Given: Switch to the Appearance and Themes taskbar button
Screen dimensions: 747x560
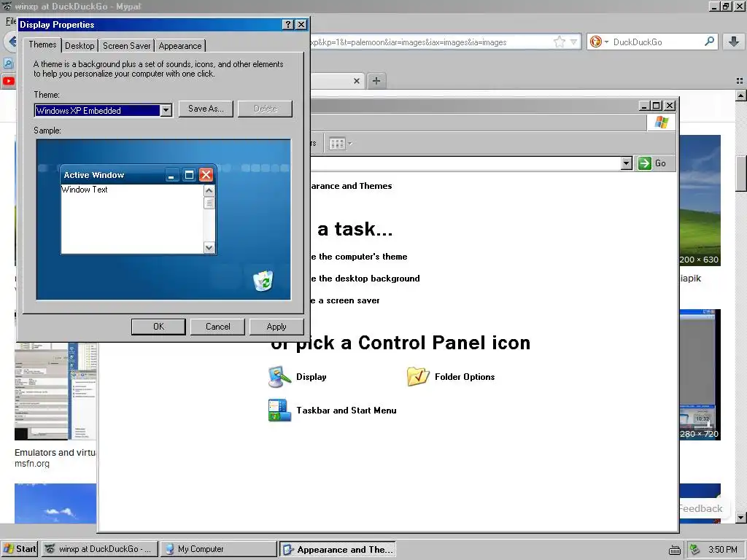Looking at the screenshot, I should (x=338, y=550).
